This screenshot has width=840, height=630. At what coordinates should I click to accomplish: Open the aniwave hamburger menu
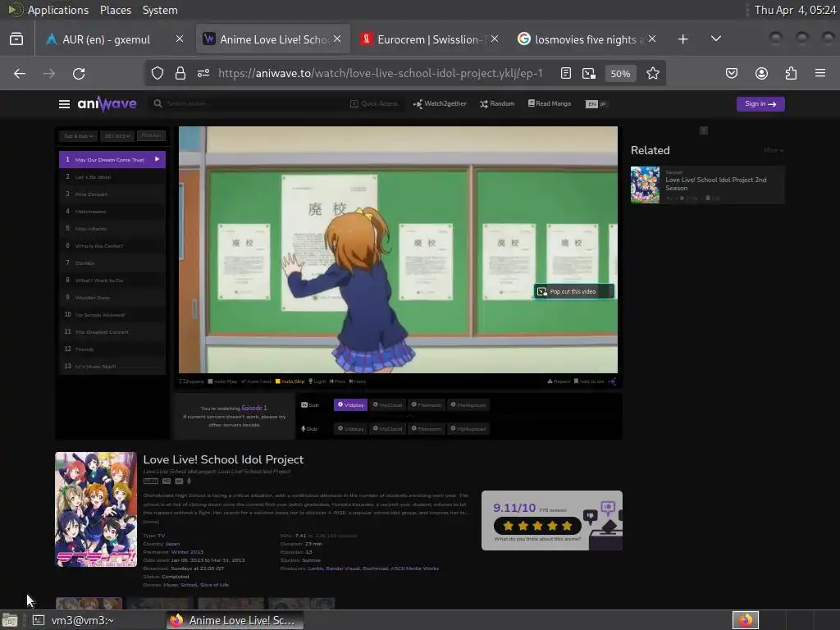coord(64,104)
